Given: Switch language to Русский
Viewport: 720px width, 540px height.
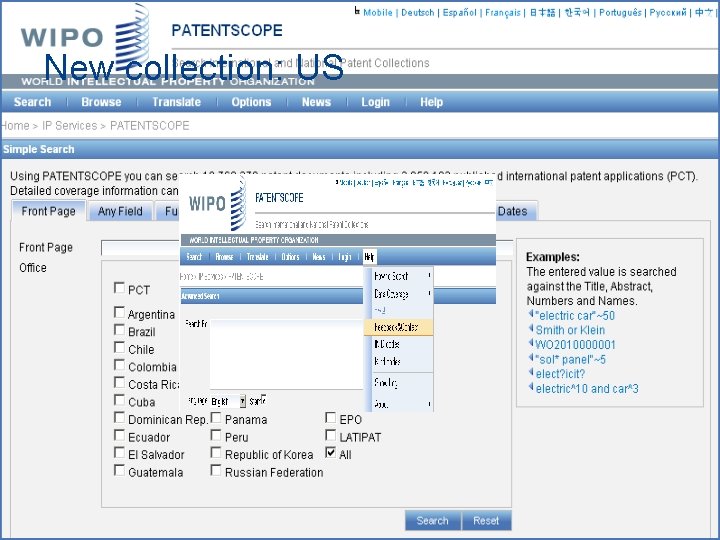Looking at the screenshot, I should (668, 12).
